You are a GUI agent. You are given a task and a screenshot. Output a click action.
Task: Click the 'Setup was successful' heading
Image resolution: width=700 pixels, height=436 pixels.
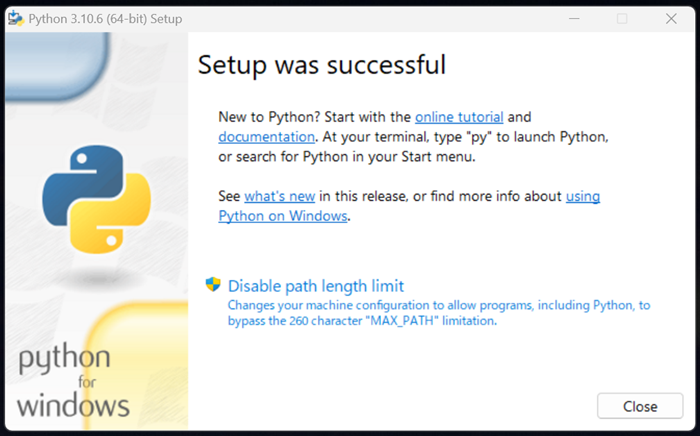322,65
